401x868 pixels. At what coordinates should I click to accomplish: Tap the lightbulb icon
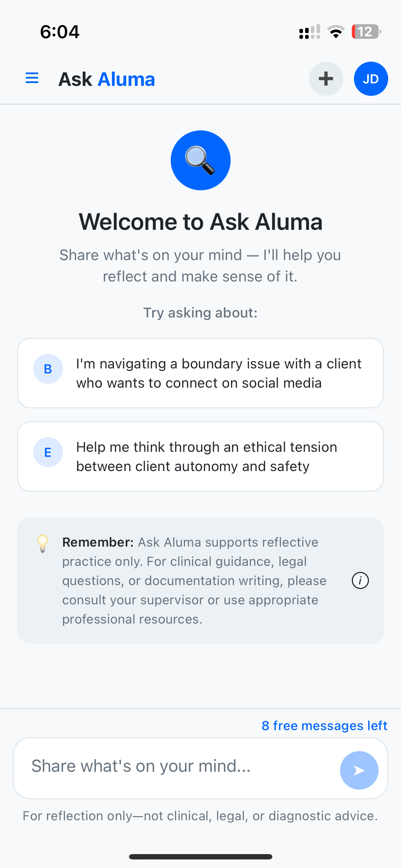pos(43,543)
